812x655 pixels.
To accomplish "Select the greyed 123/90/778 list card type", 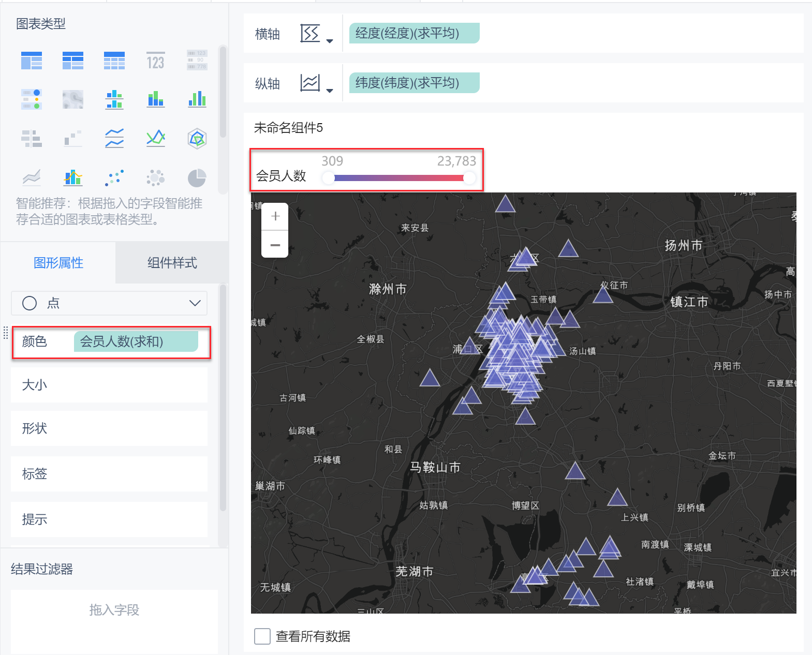I will tap(197, 60).
